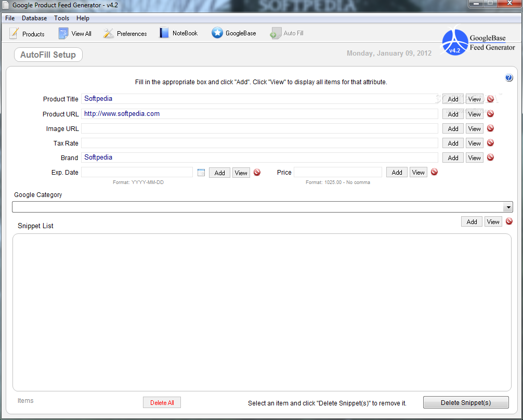Clear Tax Rate with red icon
This screenshot has width=523, height=420.
490,143
